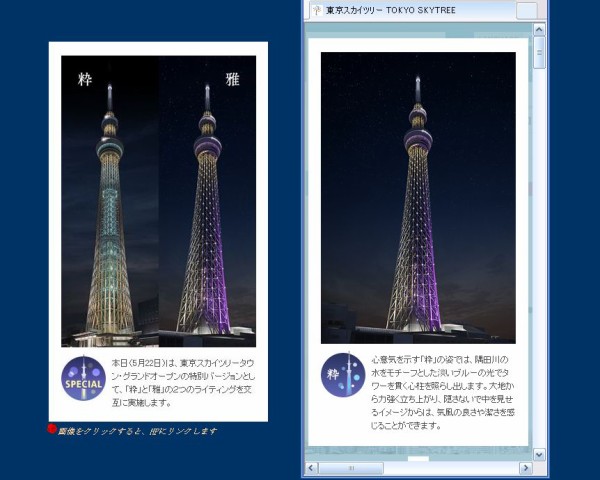Image resolution: width=600 pixels, height=480 pixels.
Task: Click the popup window's title bar button
Action: coord(527,10)
